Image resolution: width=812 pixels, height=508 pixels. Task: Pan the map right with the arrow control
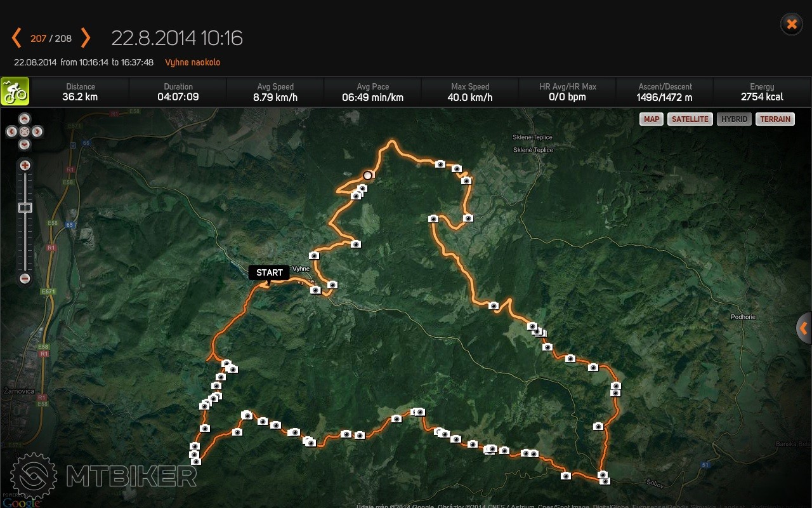[37, 131]
